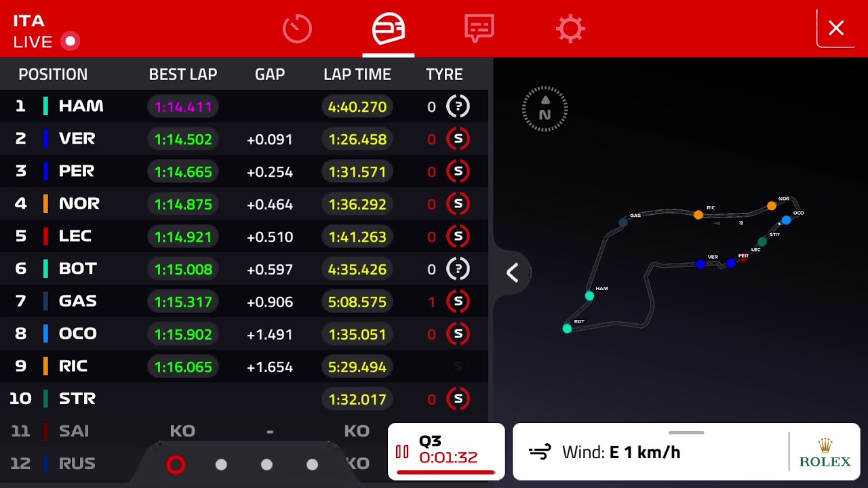Select knocked-out driver SAI row
This screenshot has height=488, width=868.
click(x=193, y=431)
